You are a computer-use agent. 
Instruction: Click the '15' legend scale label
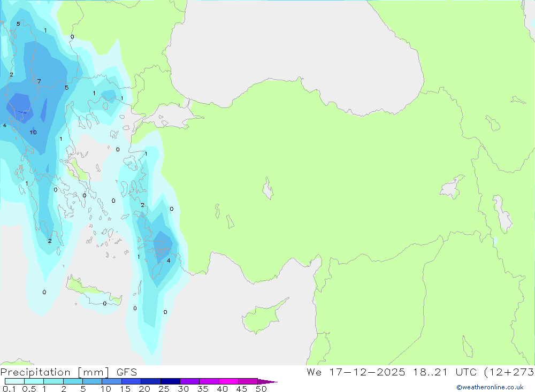[x=125, y=389]
